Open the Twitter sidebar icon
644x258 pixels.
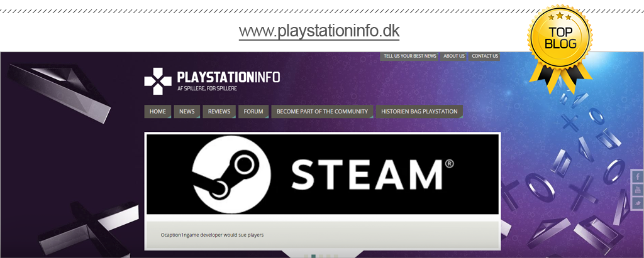pyautogui.click(x=637, y=203)
